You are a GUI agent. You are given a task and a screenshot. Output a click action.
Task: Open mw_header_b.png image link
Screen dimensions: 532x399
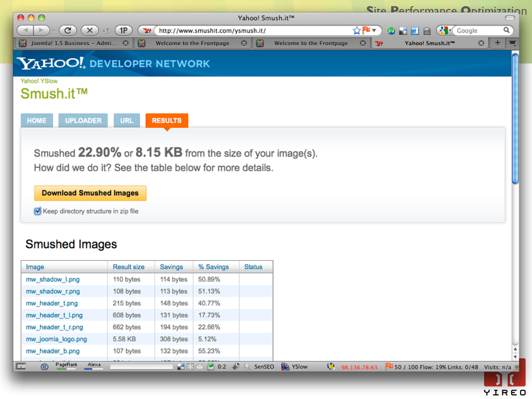(53, 351)
